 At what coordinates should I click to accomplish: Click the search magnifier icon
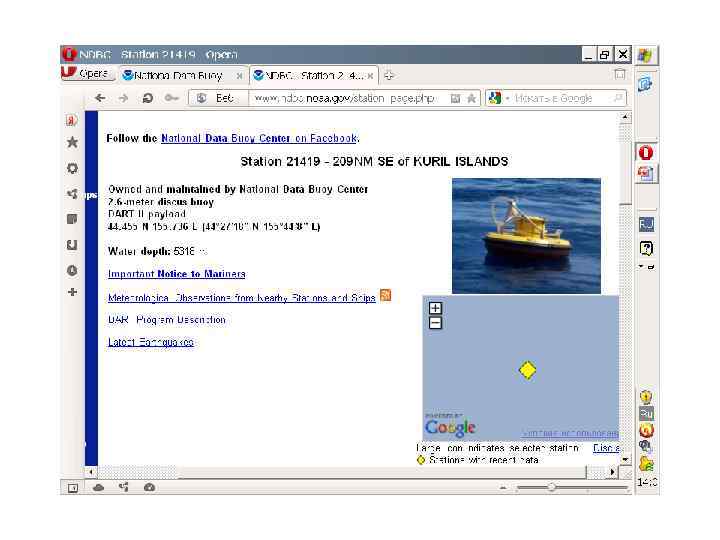point(618,98)
